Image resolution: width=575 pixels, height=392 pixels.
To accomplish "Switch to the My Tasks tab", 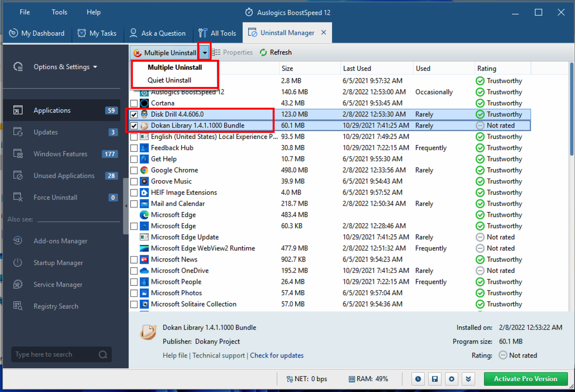I will point(97,33).
